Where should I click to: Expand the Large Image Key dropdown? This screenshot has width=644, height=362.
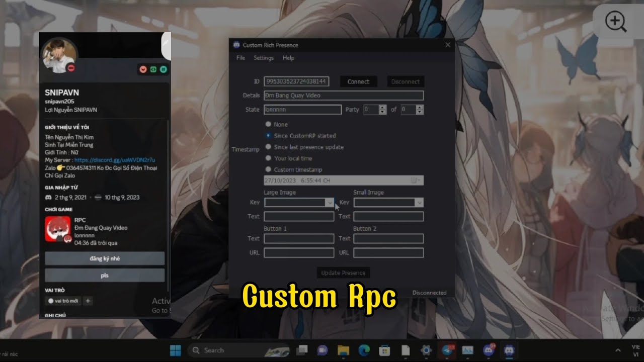(330, 203)
